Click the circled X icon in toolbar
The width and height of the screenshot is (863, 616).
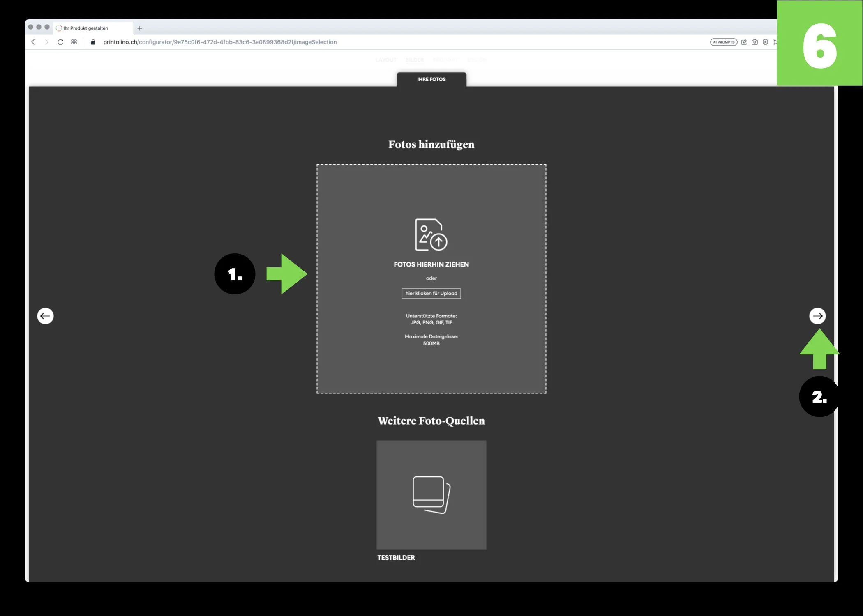click(x=765, y=42)
